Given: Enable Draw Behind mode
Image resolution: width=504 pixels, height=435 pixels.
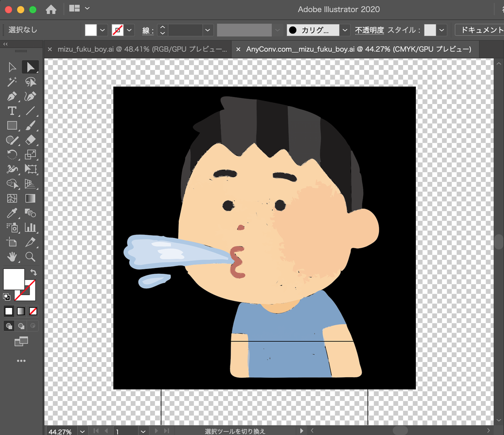Looking at the screenshot, I should [x=21, y=326].
